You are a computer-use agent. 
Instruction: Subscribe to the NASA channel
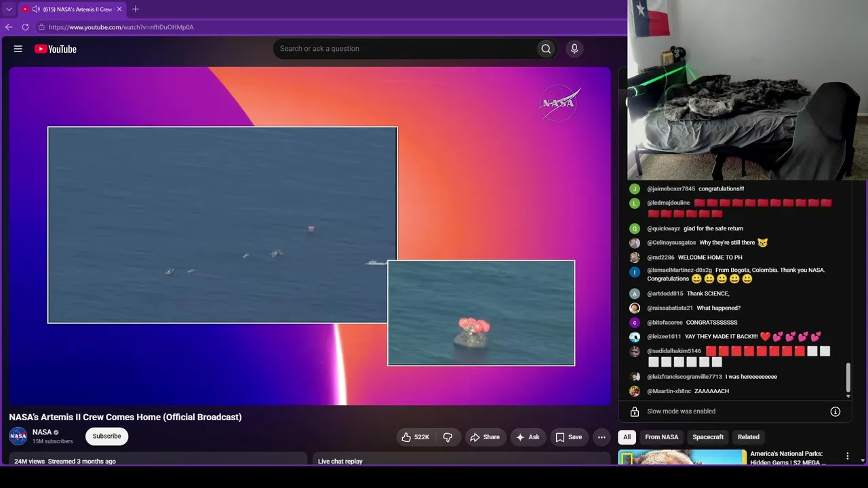107,436
